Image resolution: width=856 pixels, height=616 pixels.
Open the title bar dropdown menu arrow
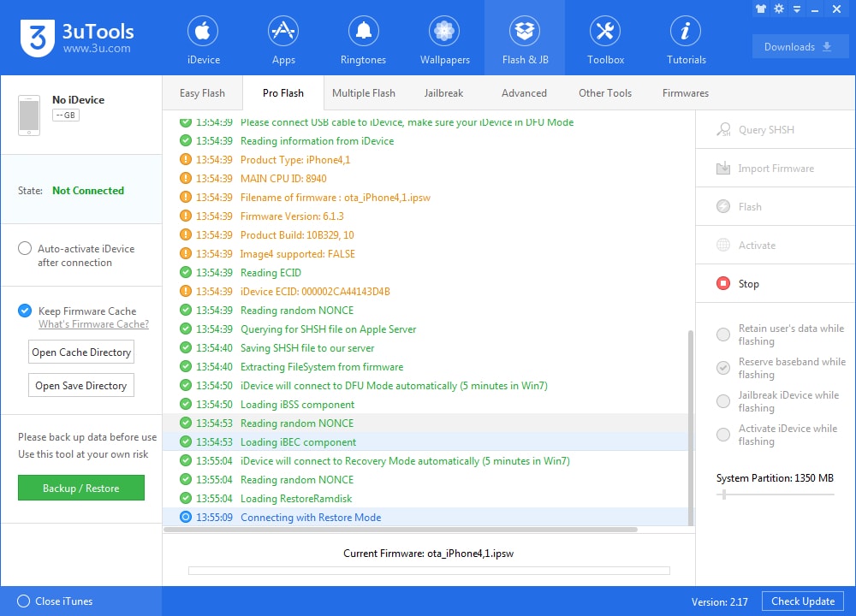tap(797, 9)
